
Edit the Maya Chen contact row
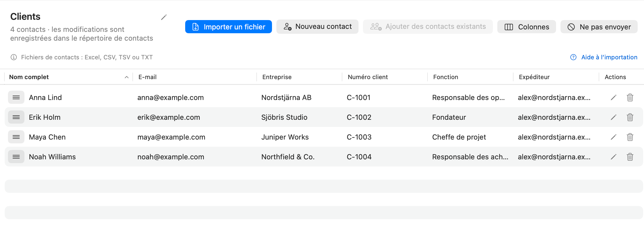click(614, 137)
